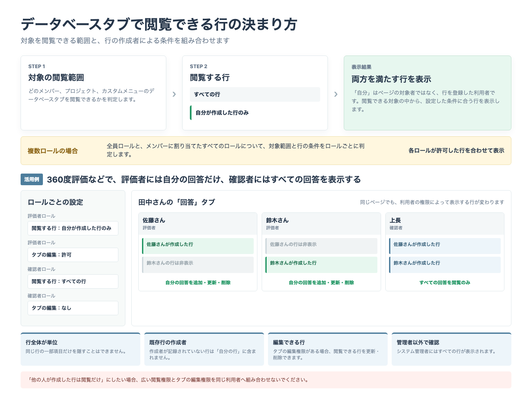Click the 既存行の作成者 note card
The width and height of the screenshot is (532, 399).
coord(204,349)
